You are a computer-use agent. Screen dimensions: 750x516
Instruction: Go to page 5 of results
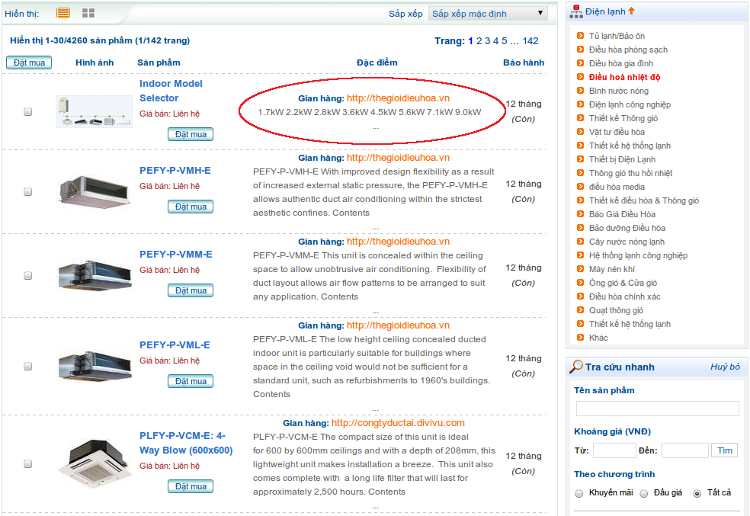click(x=504, y=41)
